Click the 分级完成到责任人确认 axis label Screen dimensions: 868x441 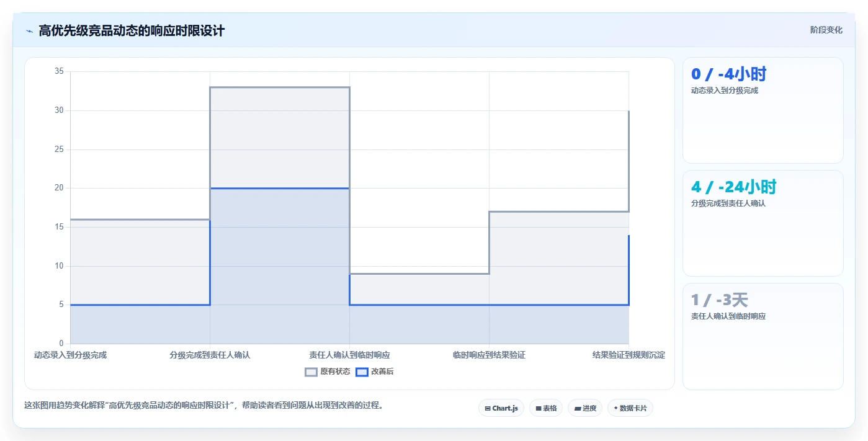[x=210, y=355]
